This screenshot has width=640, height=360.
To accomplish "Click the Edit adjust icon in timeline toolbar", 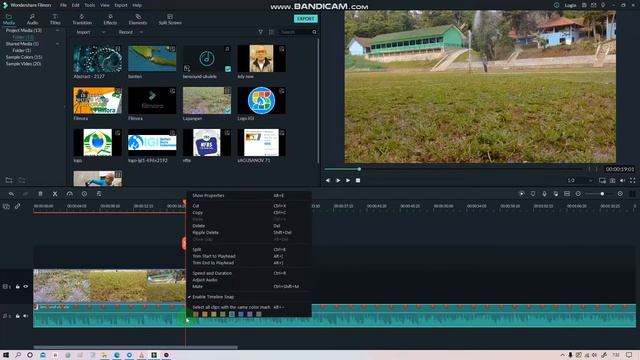I will (99, 194).
